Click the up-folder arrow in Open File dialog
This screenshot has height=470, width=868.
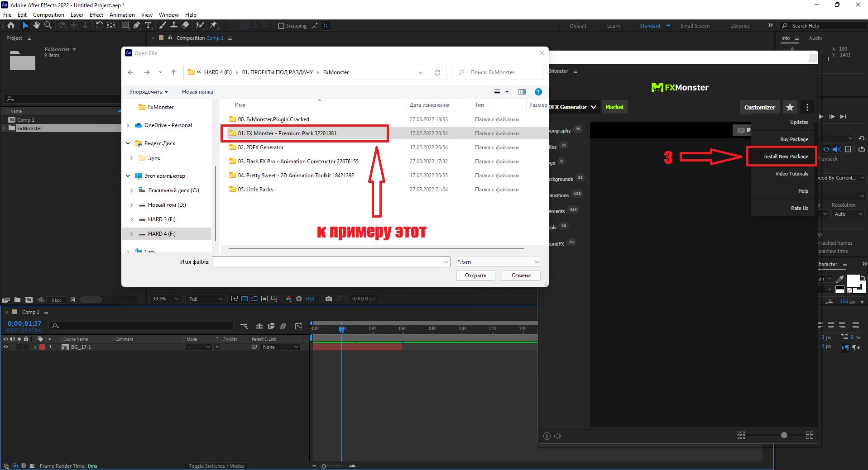click(x=173, y=72)
